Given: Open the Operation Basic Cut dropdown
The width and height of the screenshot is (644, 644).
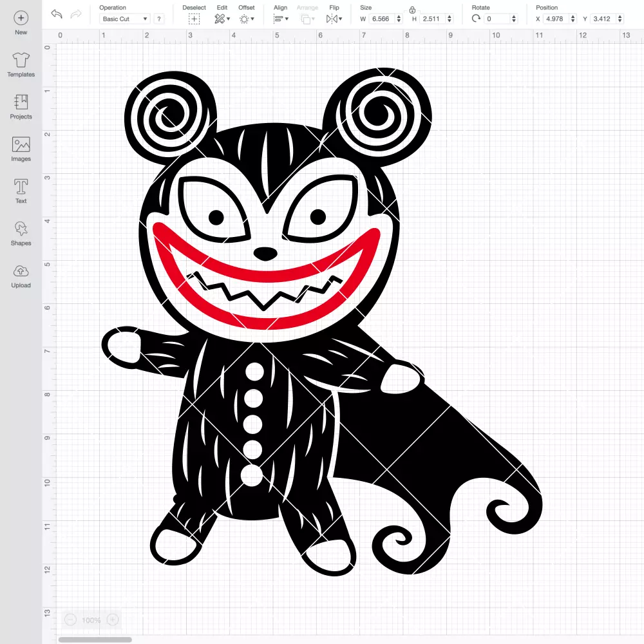Looking at the screenshot, I should (x=125, y=19).
